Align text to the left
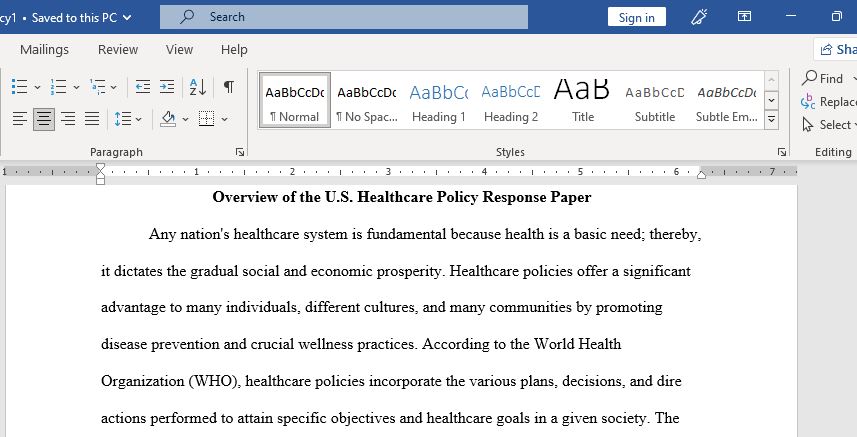Viewport: 857px width, 437px height. tap(20, 119)
